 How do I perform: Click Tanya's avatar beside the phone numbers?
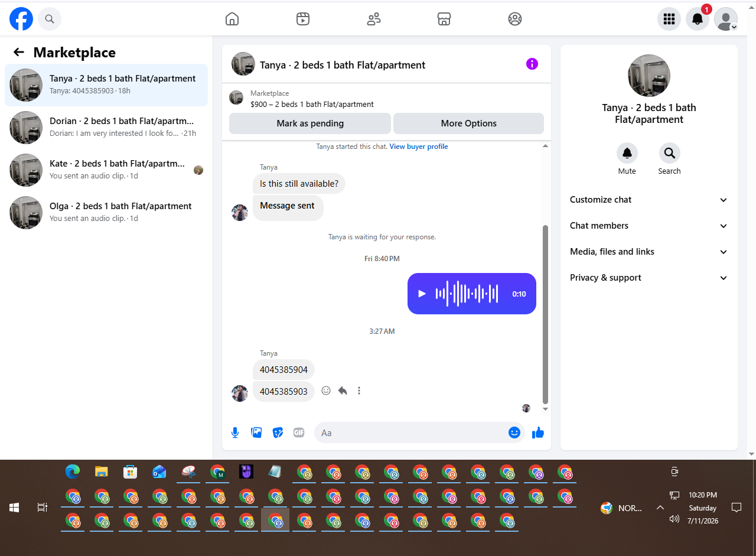coord(240,394)
